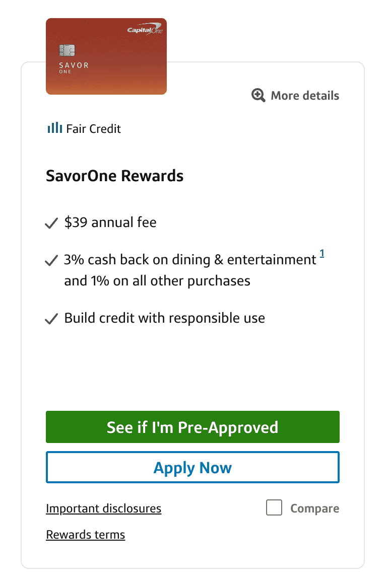Image resolution: width=386 pixels, height=588 pixels.
Task: Click the Fair Credit bar chart icon
Action: pos(54,128)
